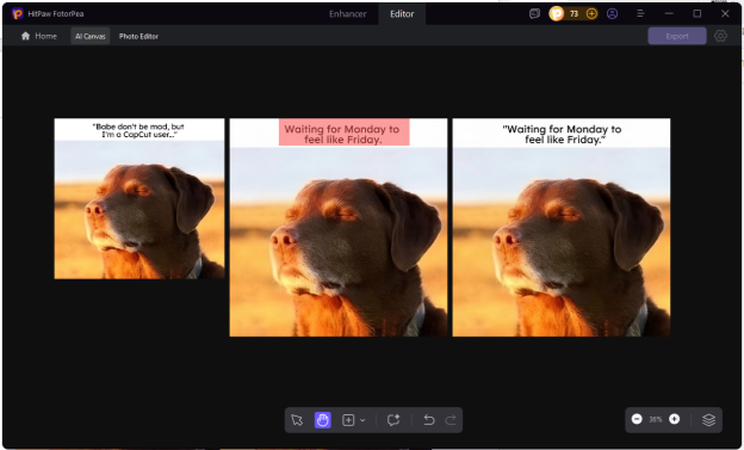744x450 pixels.
Task: Select the CapCut user dog image
Action: (x=140, y=198)
